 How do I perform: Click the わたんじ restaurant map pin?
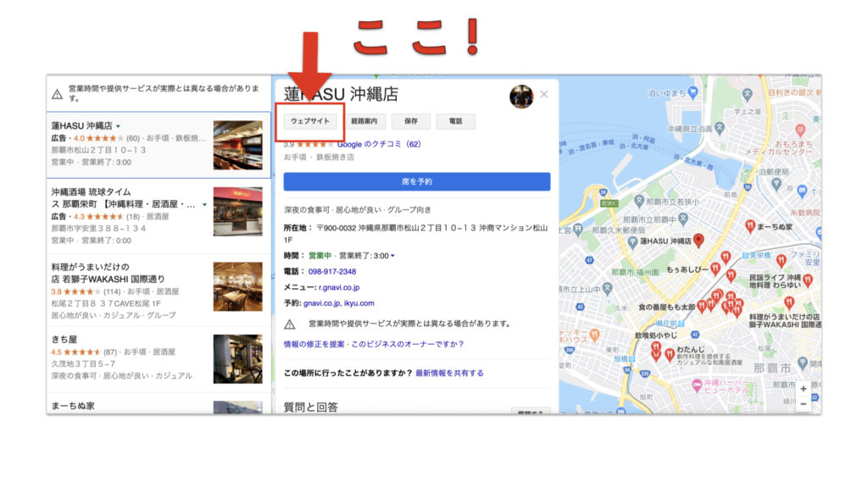pos(670,353)
